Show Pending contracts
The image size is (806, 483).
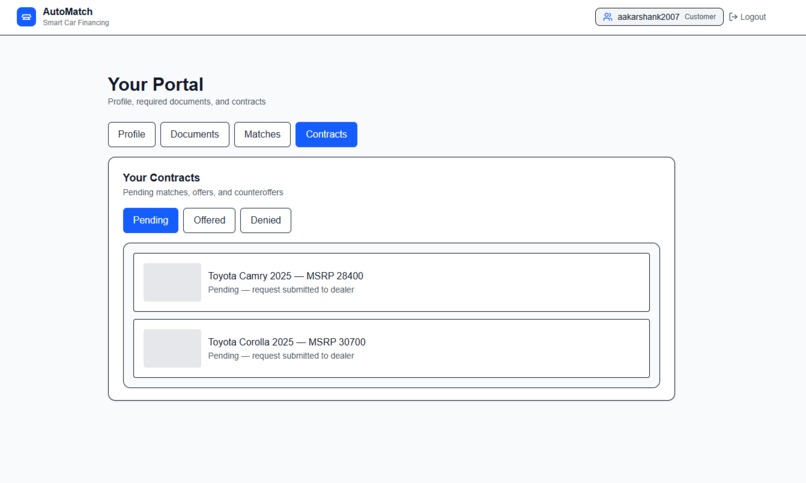pyautogui.click(x=151, y=220)
